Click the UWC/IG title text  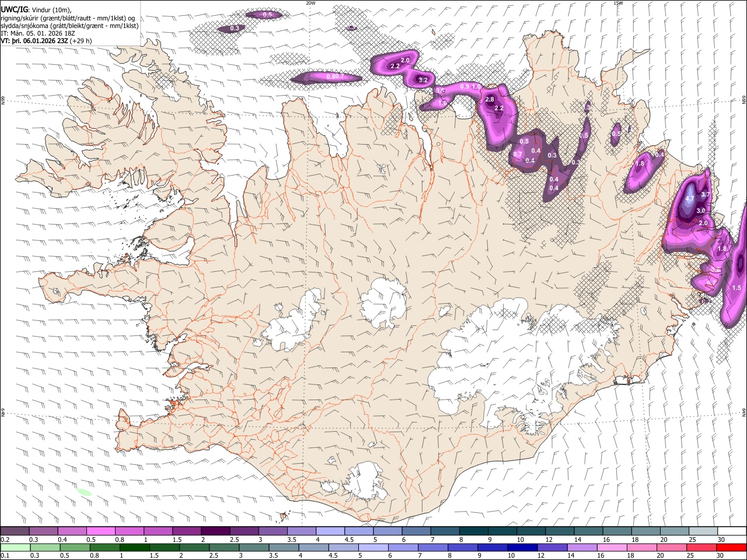coord(13,10)
